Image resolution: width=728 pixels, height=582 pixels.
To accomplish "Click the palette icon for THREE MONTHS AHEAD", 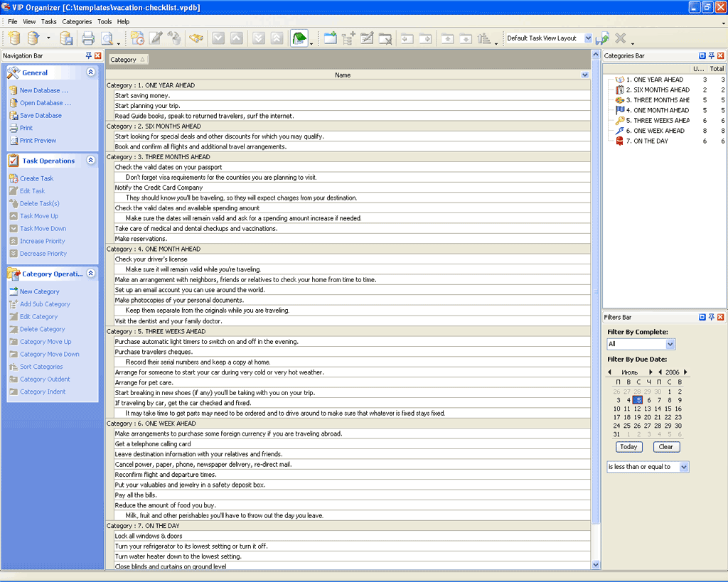I will point(620,100).
